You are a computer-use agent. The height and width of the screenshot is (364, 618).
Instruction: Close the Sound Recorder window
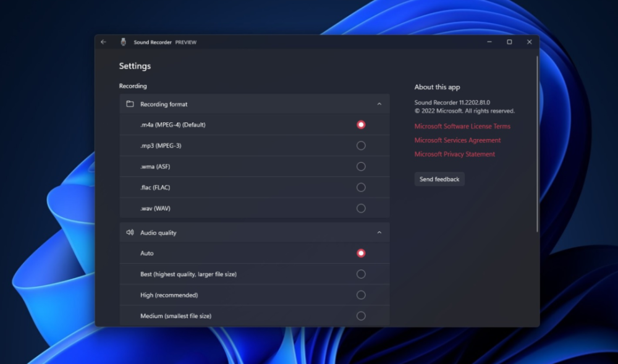point(530,42)
